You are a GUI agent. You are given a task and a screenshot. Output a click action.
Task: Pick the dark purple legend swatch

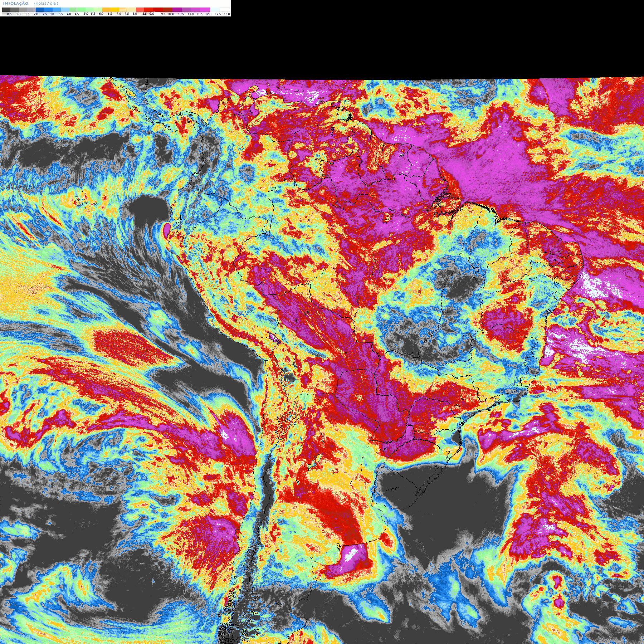[x=177, y=10]
